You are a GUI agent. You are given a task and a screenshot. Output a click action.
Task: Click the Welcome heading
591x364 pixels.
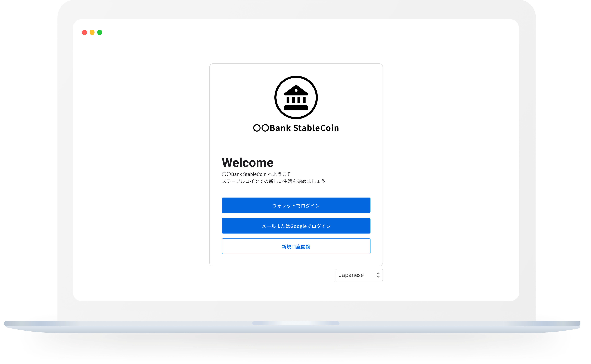(248, 162)
